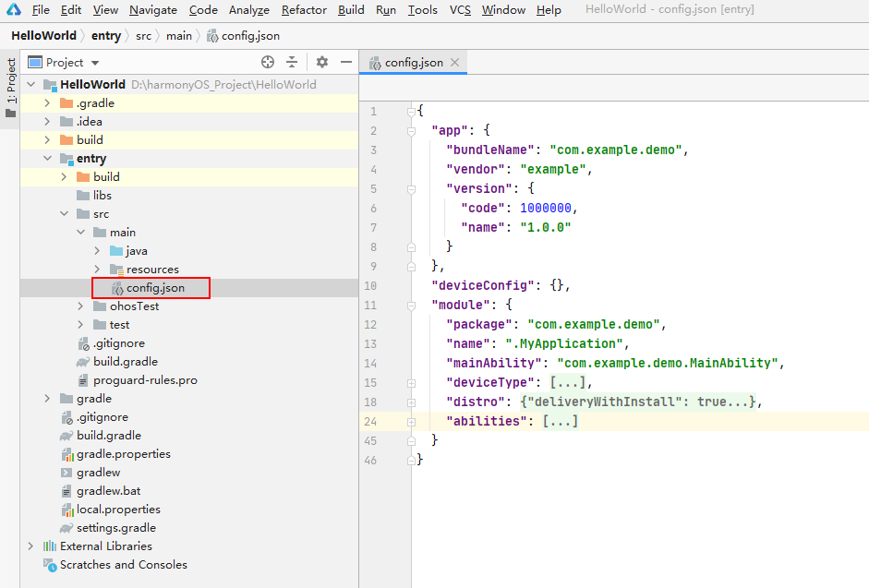Collapse the entry module folder
The image size is (869, 588).
(x=47, y=159)
